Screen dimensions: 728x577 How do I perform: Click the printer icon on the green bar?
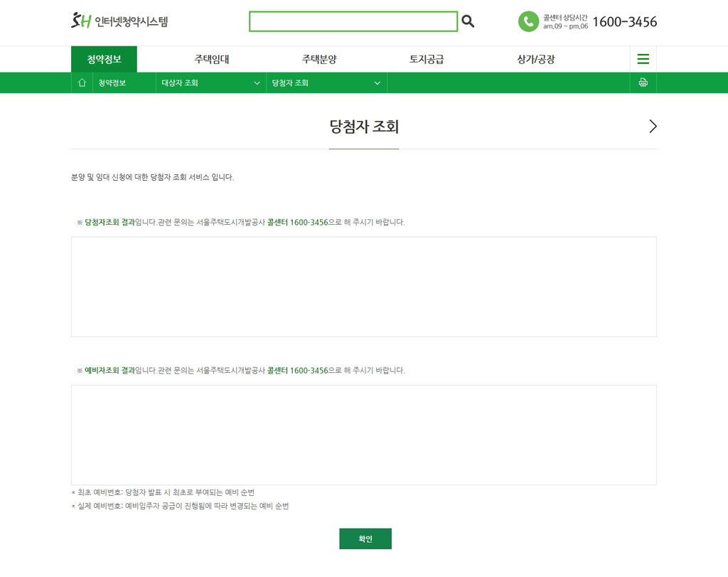tap(643, 83)
